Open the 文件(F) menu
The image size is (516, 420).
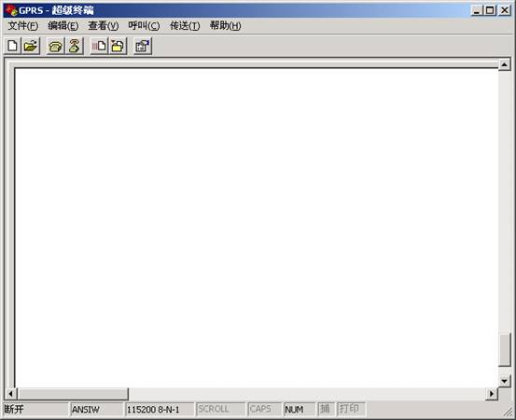click(x=22, y=26)
